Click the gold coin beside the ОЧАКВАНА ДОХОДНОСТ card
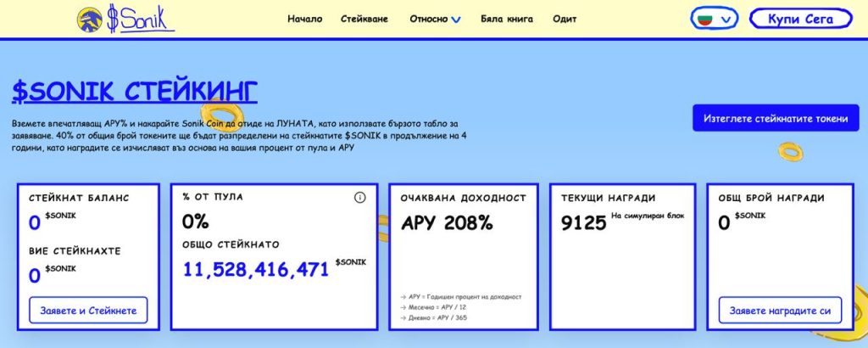868x348 pixels. [383, 223]
